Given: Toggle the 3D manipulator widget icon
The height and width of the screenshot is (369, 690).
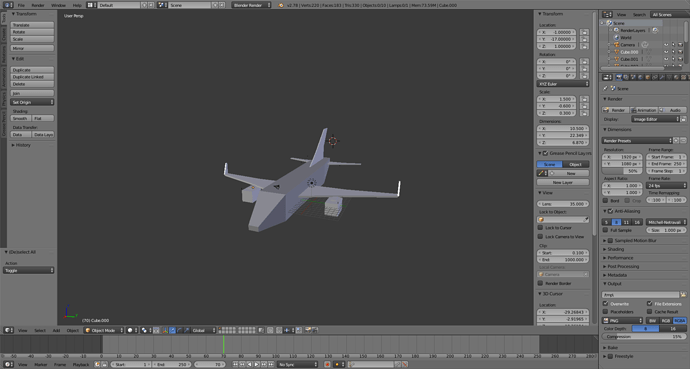Looking at the screenshot, I should tap(164, 330).
